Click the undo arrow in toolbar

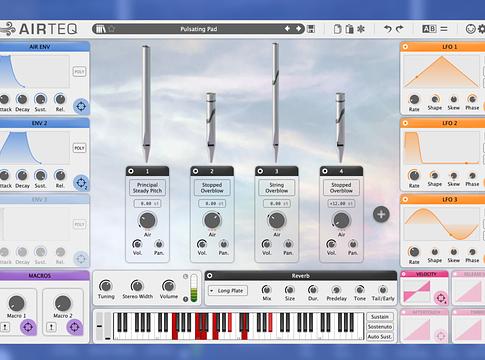coord(388,29)
